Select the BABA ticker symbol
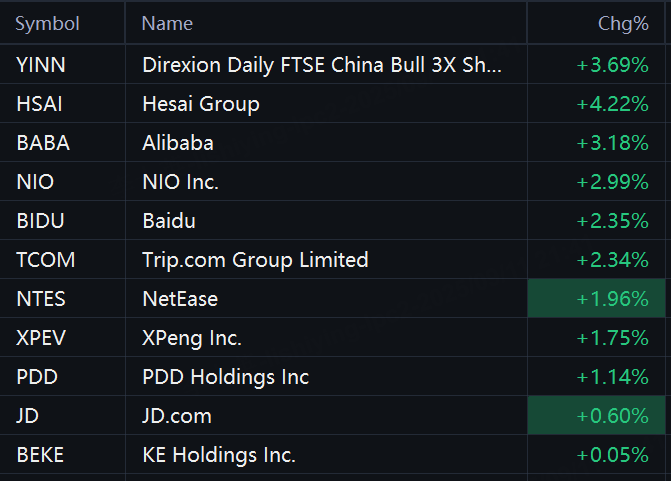 tap(43, 143)
